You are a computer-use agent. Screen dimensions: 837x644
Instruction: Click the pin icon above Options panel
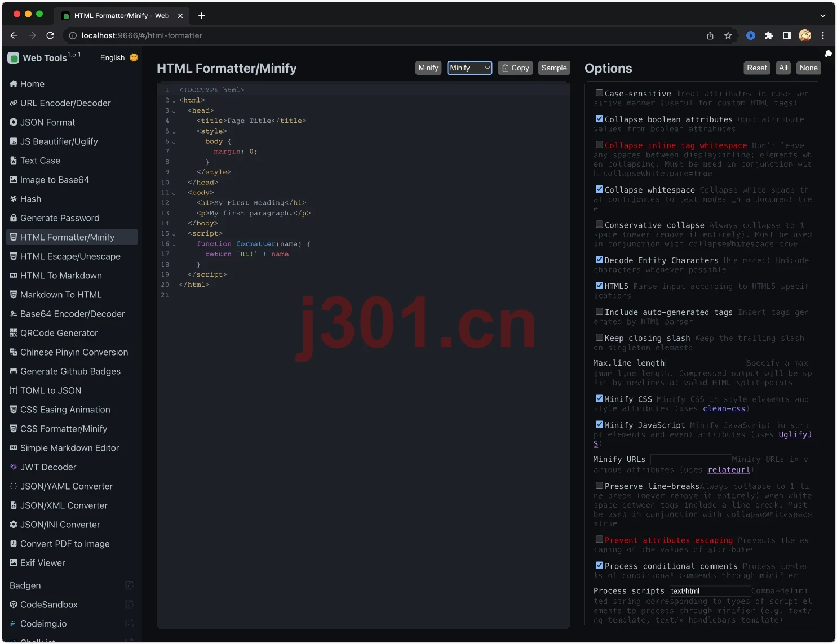(x=828, y=54)
